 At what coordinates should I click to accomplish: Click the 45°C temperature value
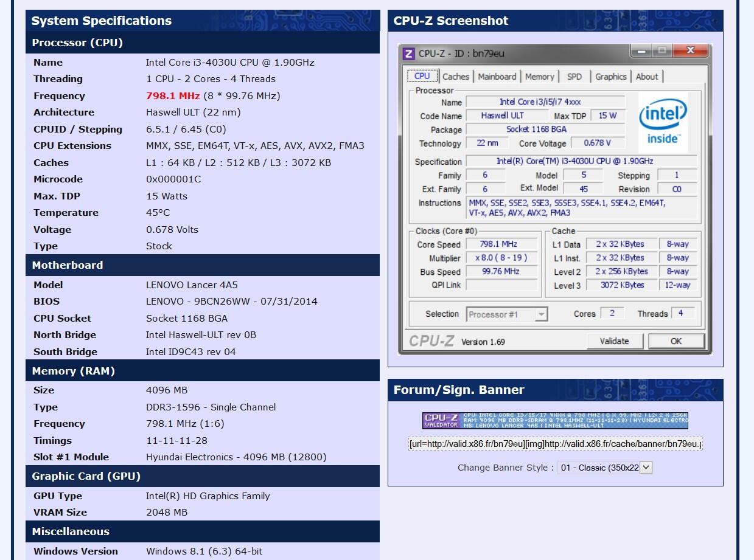tap(158, 213)
